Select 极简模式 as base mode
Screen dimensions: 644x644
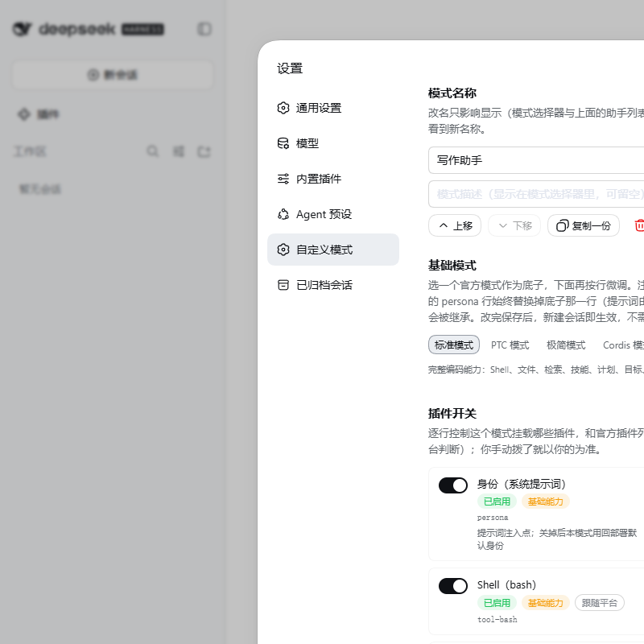(566, 345)
